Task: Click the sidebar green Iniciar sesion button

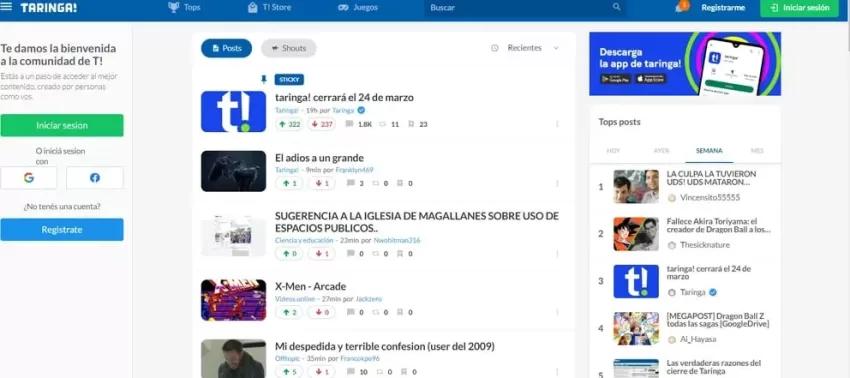Action: 62,125
